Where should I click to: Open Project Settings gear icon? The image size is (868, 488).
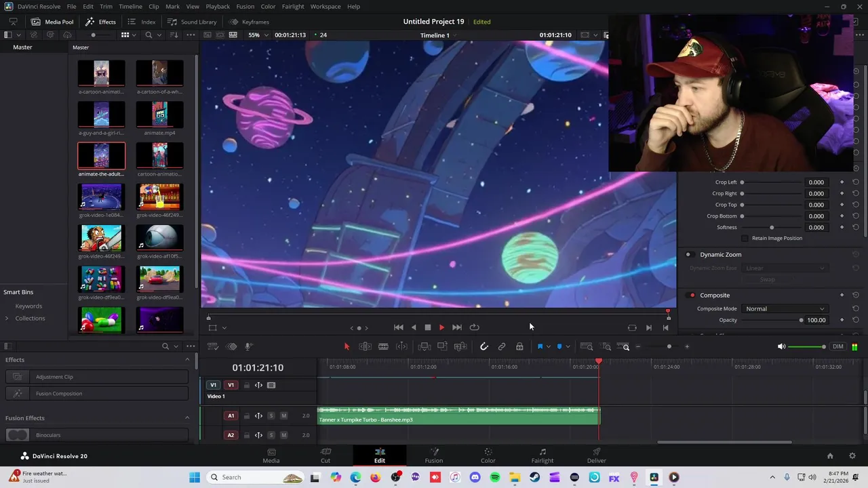click(x=852, y=456)
